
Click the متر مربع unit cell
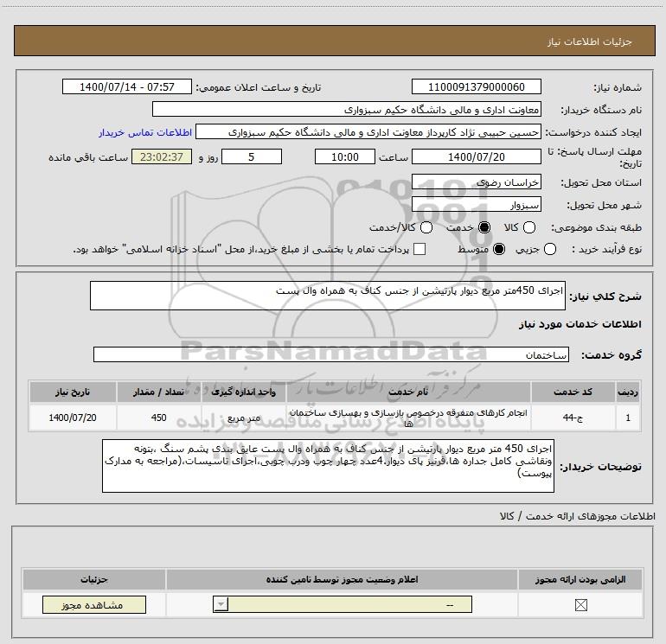[243, 418]
